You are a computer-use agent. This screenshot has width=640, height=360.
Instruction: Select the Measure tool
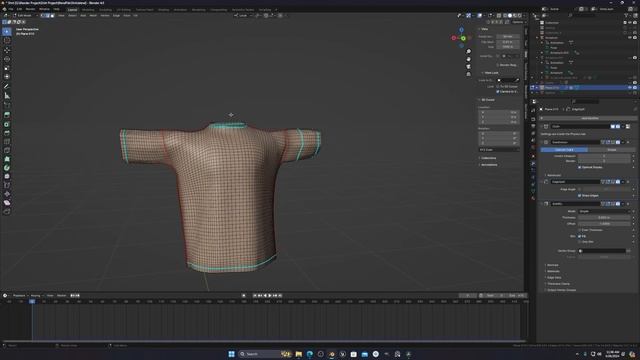[7, 96]
